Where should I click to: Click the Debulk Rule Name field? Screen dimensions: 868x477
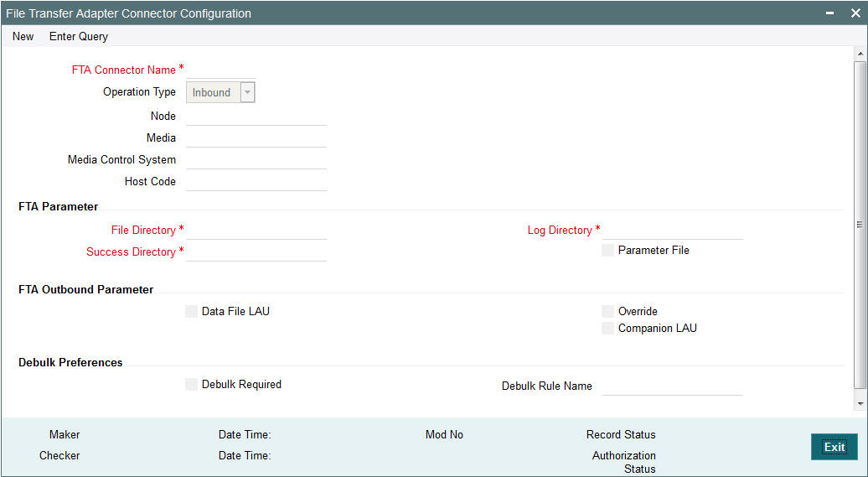pos(672,386)
